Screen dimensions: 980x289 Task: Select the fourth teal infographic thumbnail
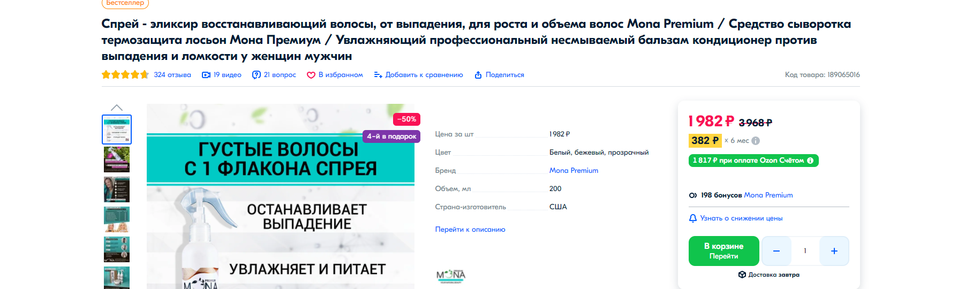117,219
